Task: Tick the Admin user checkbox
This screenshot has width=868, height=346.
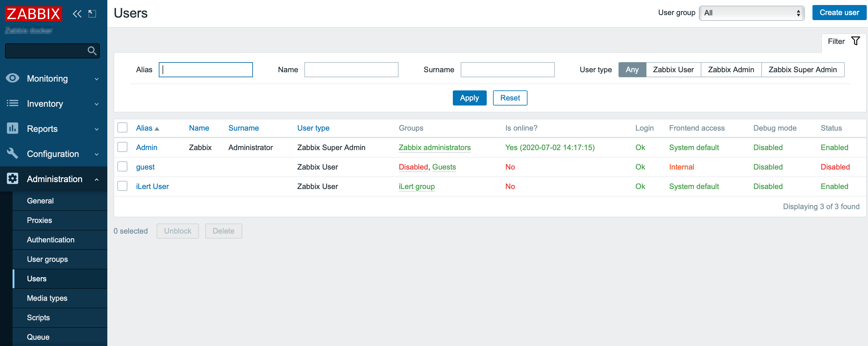Action: pos(122,147)
